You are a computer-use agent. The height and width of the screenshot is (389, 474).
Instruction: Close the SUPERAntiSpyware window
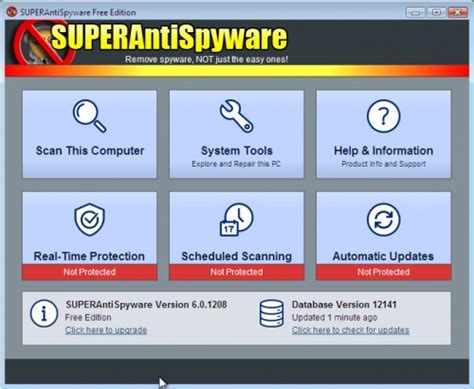(x=458, y=12)
